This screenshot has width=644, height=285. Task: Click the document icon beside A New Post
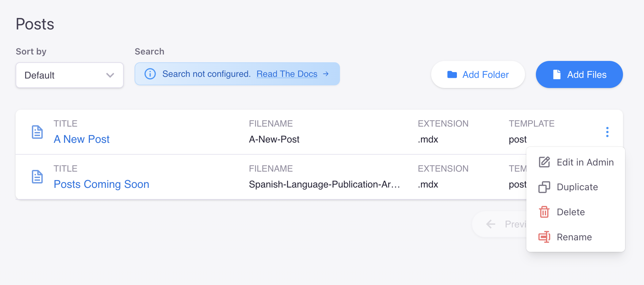click(x=37, y=132)
